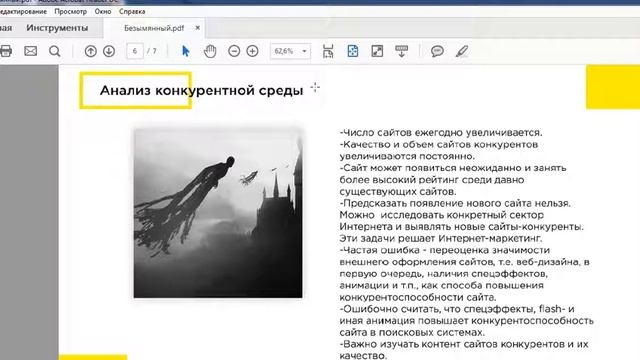The width and height of the screenshot is (640, 360).
Task: Click the line 'Важно изучать контент сайтов конкурентов'
Action: coord(464,344)
